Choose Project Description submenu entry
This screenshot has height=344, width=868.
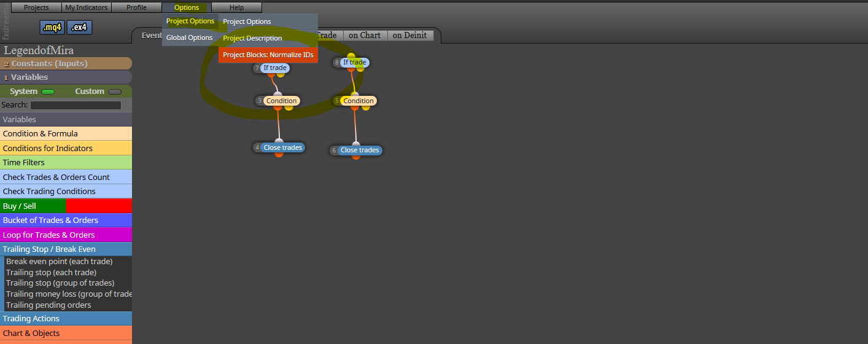tap(268, 38)
